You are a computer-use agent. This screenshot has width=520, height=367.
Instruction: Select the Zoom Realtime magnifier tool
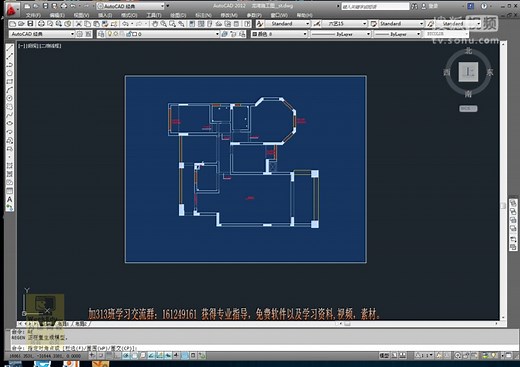click(x=164, y=24)
